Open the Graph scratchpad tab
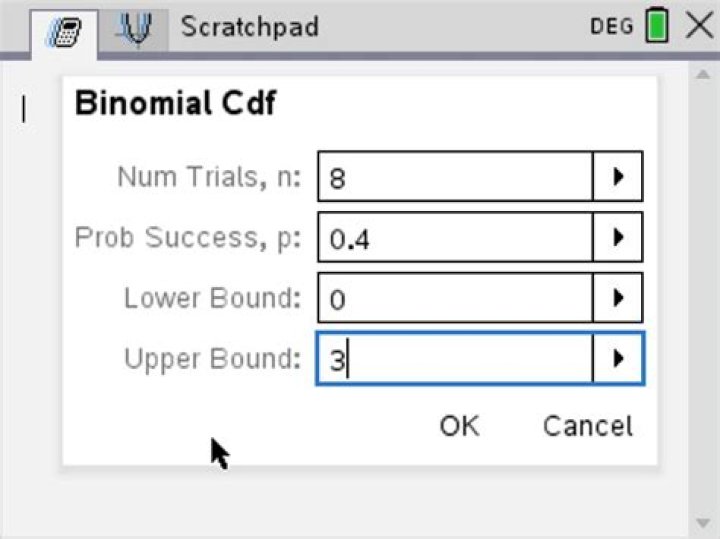720x539 pixels. [x=132, y=28]
